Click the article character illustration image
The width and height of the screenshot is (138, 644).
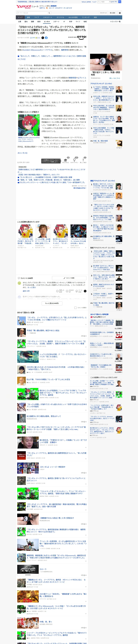click(29, 125)
